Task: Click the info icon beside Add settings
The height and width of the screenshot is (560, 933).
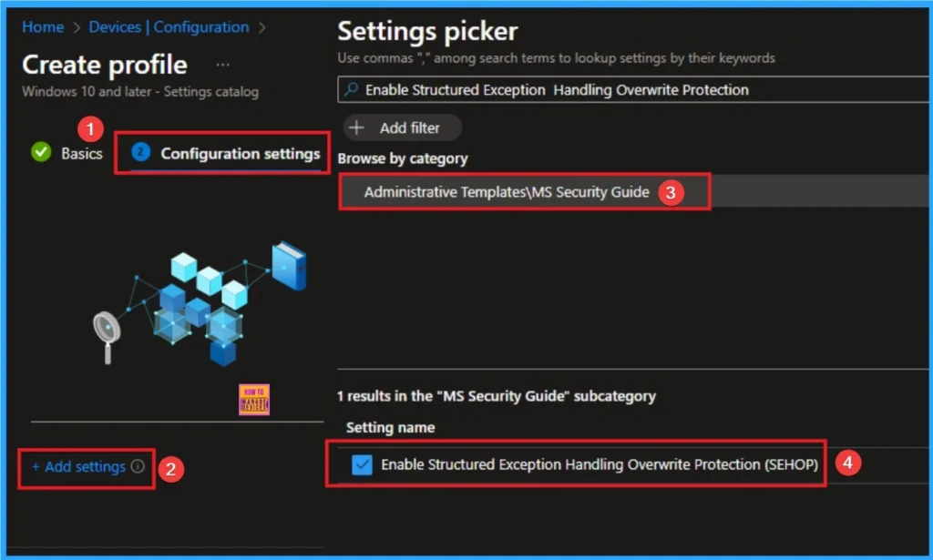Action: (138, 466)
